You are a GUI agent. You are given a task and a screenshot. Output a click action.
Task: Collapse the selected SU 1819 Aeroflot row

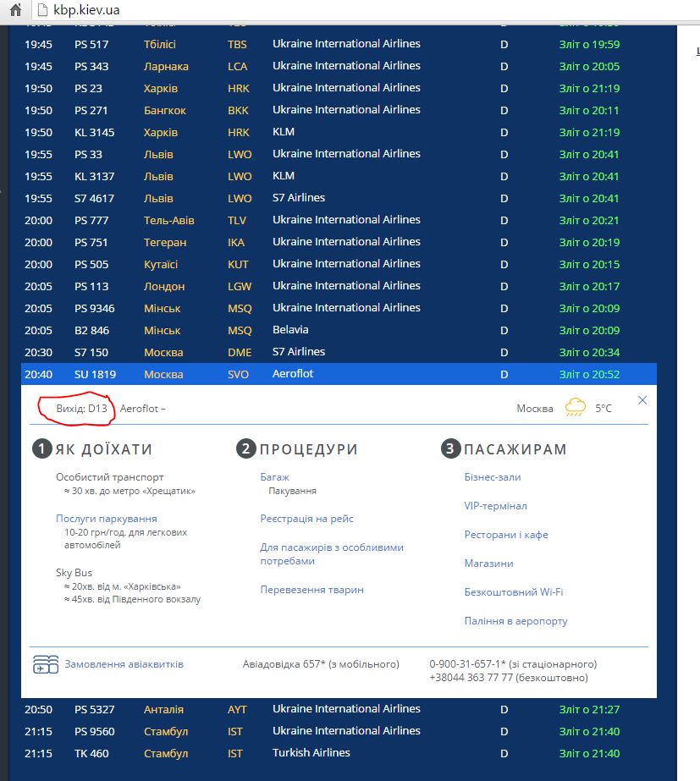tap(339, 374)
